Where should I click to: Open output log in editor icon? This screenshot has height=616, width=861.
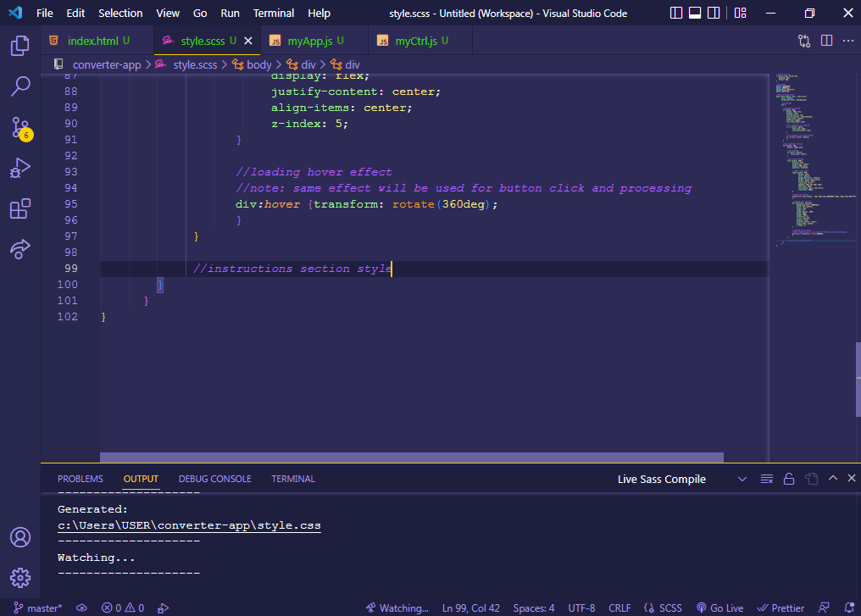tap(812, 479)
